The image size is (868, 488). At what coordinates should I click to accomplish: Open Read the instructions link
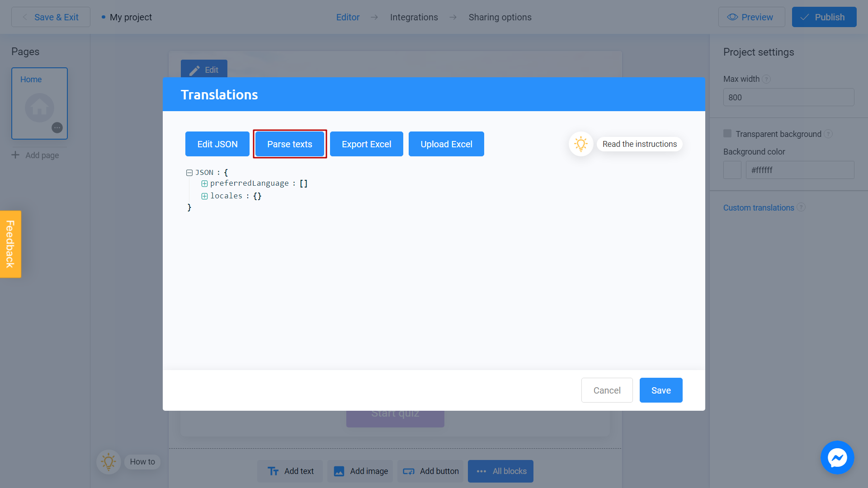[x=639, y=144]
